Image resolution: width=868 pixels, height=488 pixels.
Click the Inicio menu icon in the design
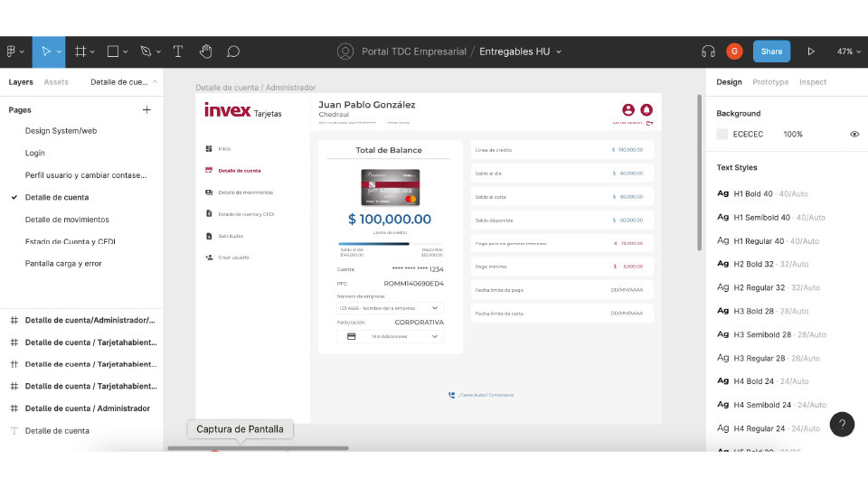coord(209,149)
